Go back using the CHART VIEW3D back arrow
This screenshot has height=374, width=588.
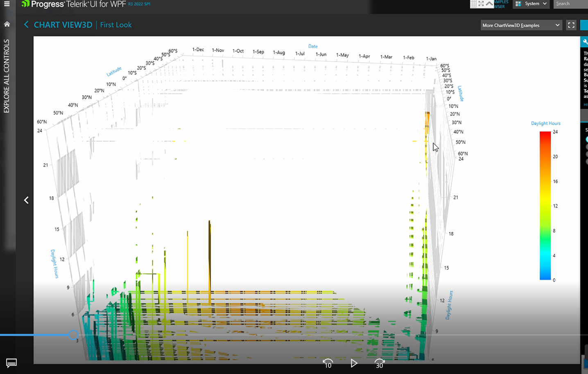coord(26,25)
